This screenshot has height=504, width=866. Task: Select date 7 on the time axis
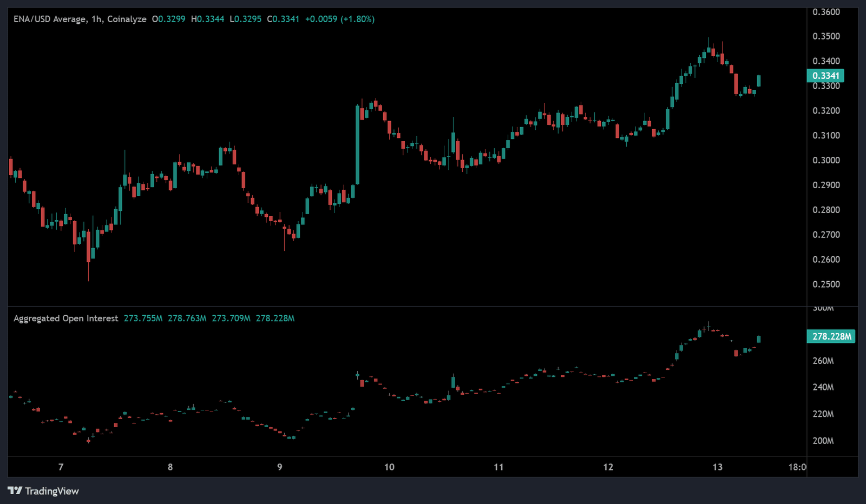tap(61, 467)
